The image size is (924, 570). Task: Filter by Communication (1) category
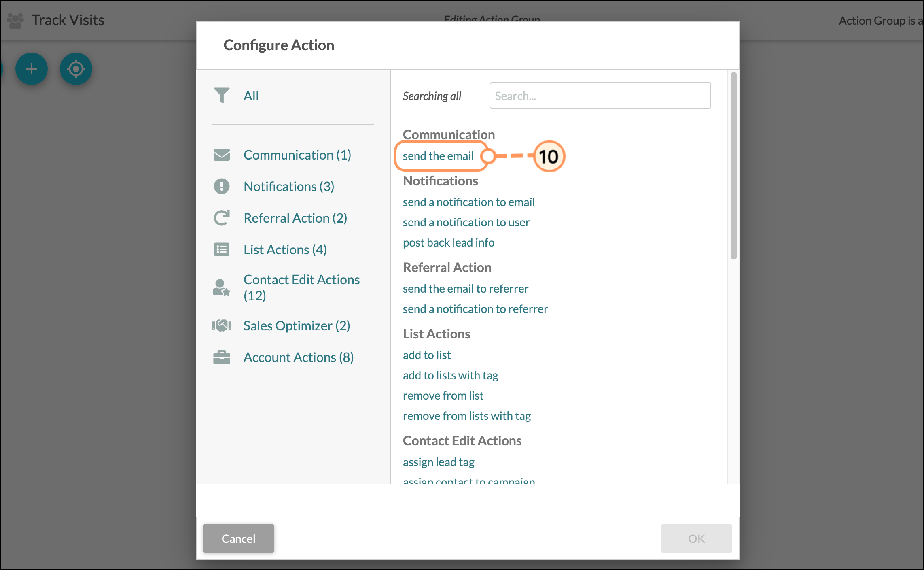pyautogui.click(x=297, y=155)
